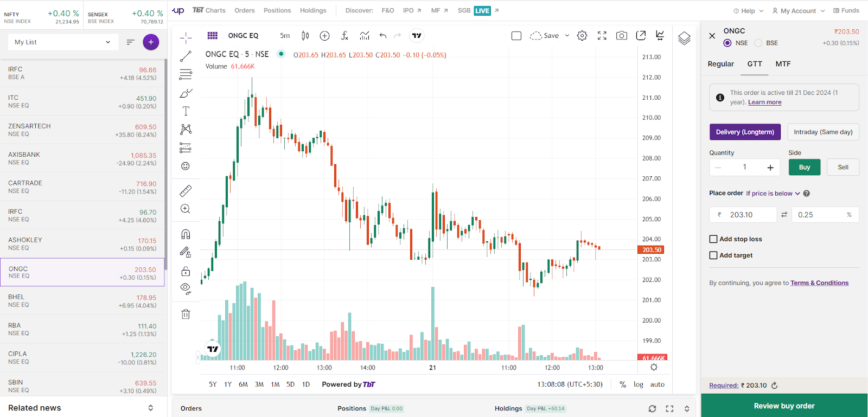Open the forecasting and measurement tools
Viewport: 868px width, 417px height.
[x=186, y=147]
